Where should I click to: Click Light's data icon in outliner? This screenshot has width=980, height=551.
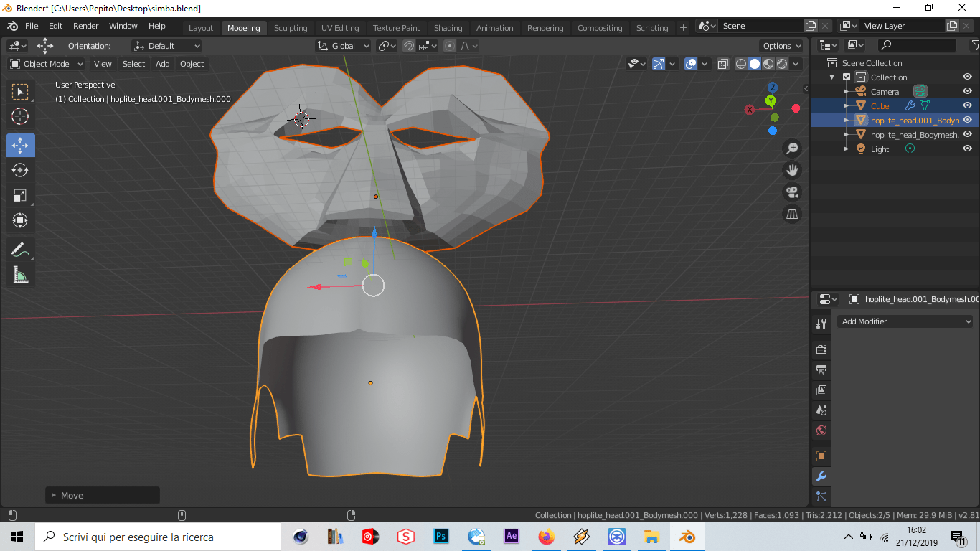[x=910, y=149]
